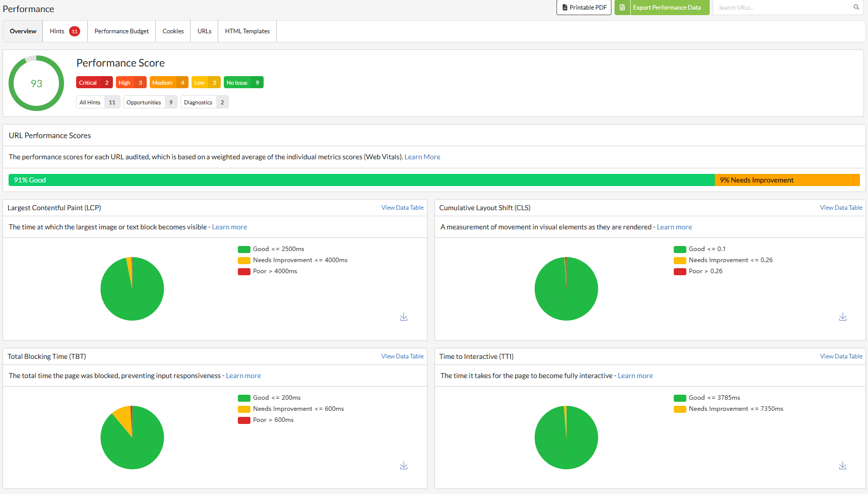Image resolution: width=868 pixels, height=494 pixels.
Task: Click the 91% Good bar segment
Action: click(361, 180)
